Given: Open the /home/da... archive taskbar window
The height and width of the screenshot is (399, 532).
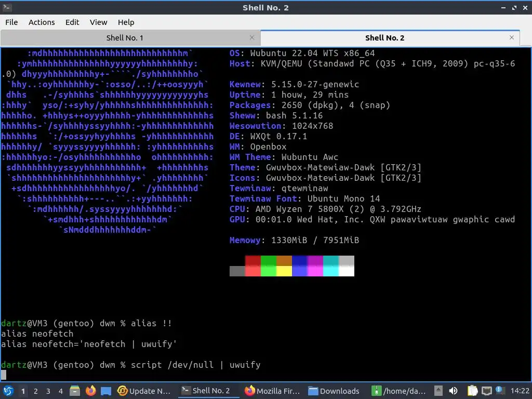Looking at the screenshot, I should pos(398,391).
